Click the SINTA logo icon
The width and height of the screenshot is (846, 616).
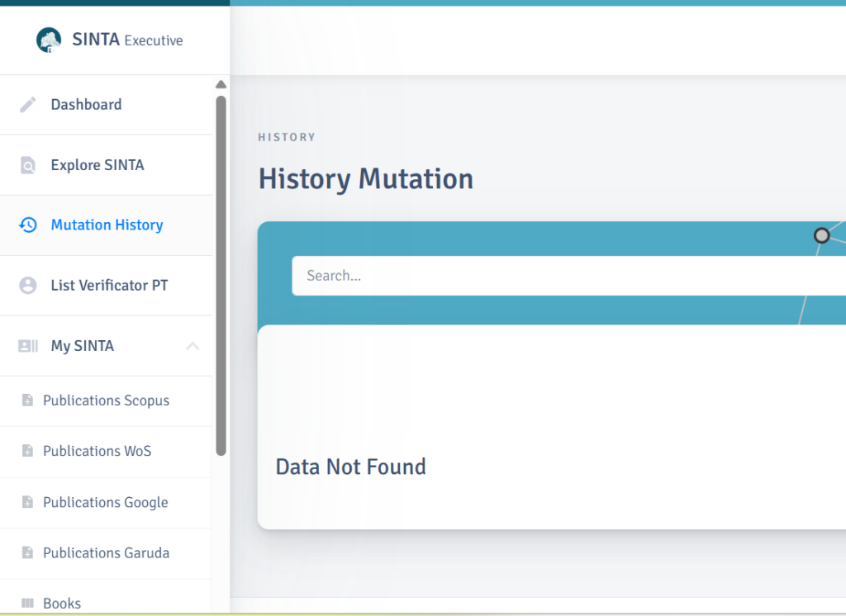point(49,40)
